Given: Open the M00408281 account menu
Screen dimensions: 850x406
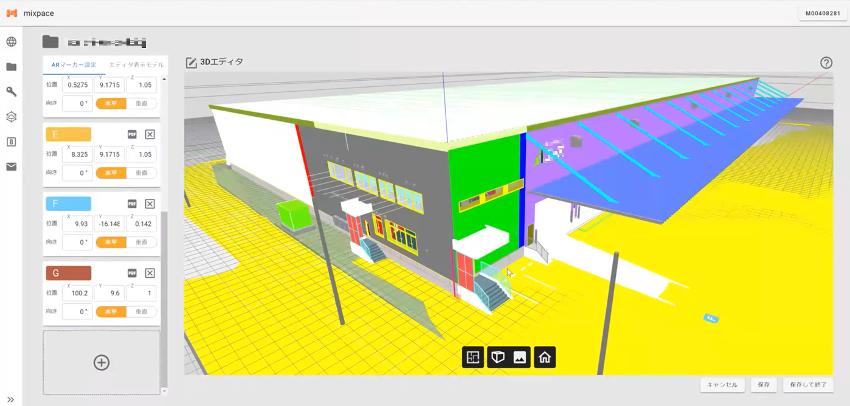Looking at the screenshot, I should pos(821,13).
